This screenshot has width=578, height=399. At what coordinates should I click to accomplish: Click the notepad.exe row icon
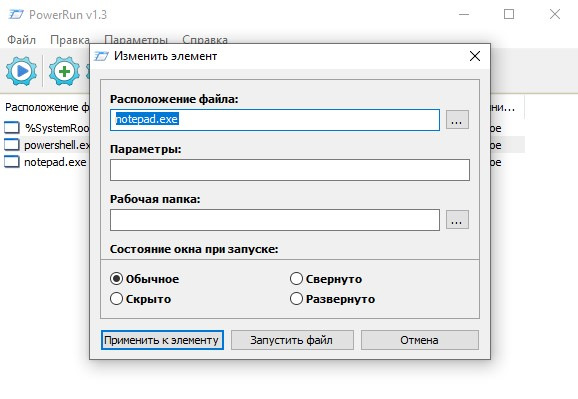(12, 162)
